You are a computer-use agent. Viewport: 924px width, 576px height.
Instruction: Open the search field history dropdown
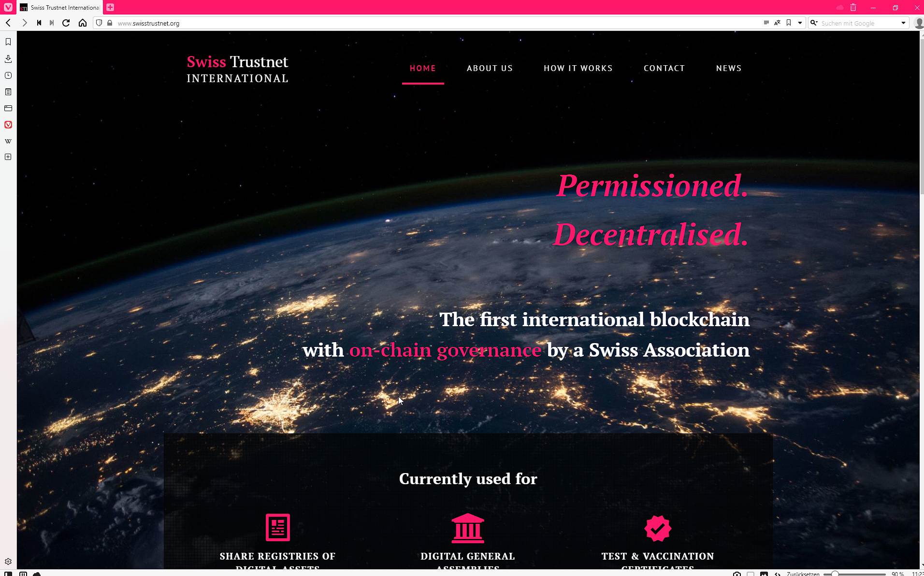pyautogui.click(x=903, y=23)
